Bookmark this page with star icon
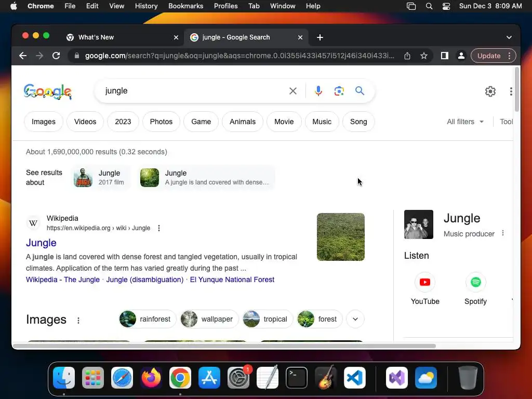The width and height of the screenshot is (532, 399). point(424,56)
